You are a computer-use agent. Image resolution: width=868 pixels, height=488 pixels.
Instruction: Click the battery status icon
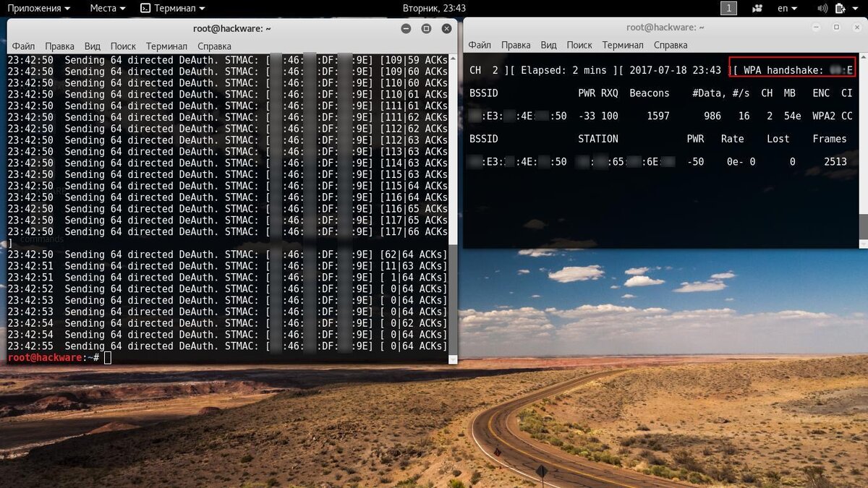click(839, 8)
